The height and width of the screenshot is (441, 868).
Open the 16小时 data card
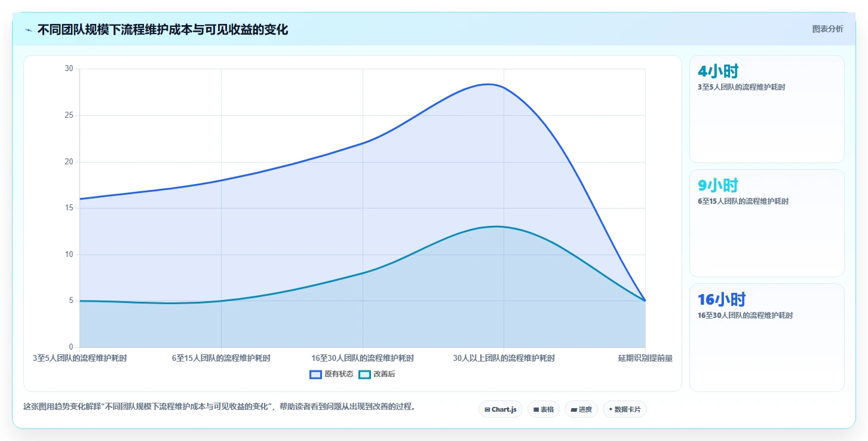(x=767, y=337)
